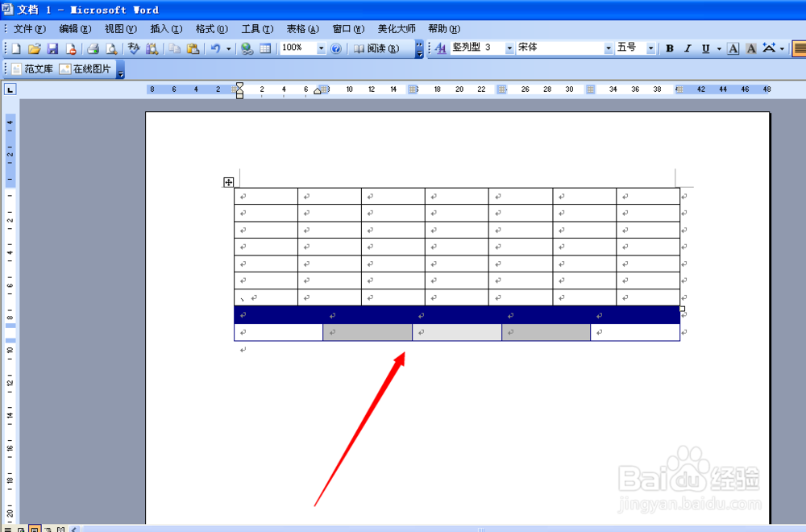806x532 pixels.
Task: Expand Standard toolbar options arrow
Action: [419, 49]
